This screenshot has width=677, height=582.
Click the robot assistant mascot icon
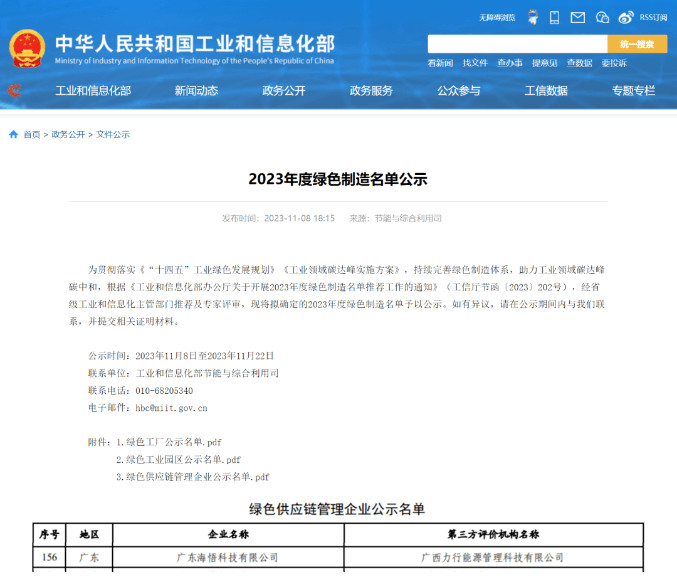[x=532, y=17]
